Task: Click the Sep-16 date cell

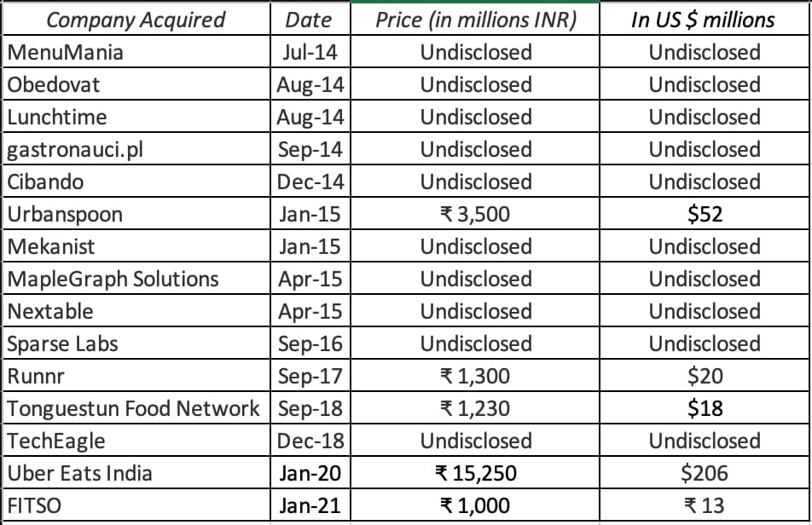Action: pyautogui.click(x=310, y=343)
